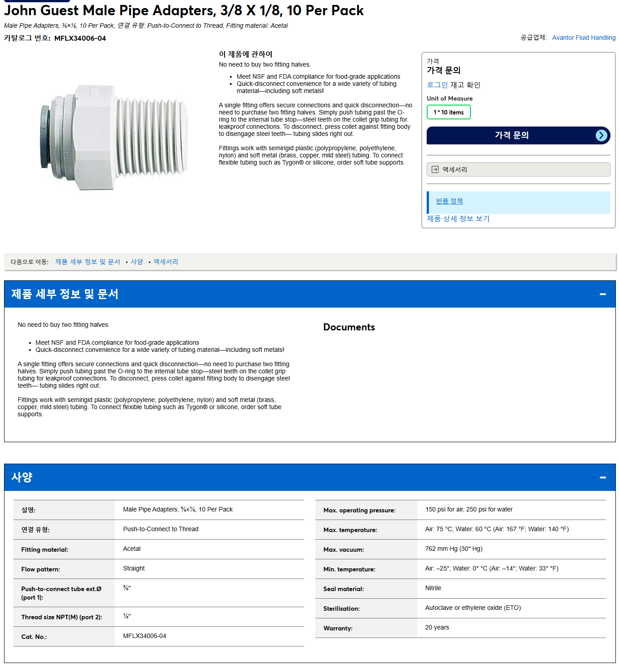The width and height of the screenshot is (619, 672).
Task: Collapse the 제품 세부 정보 및 문서 section
Action: coord(603,294)
